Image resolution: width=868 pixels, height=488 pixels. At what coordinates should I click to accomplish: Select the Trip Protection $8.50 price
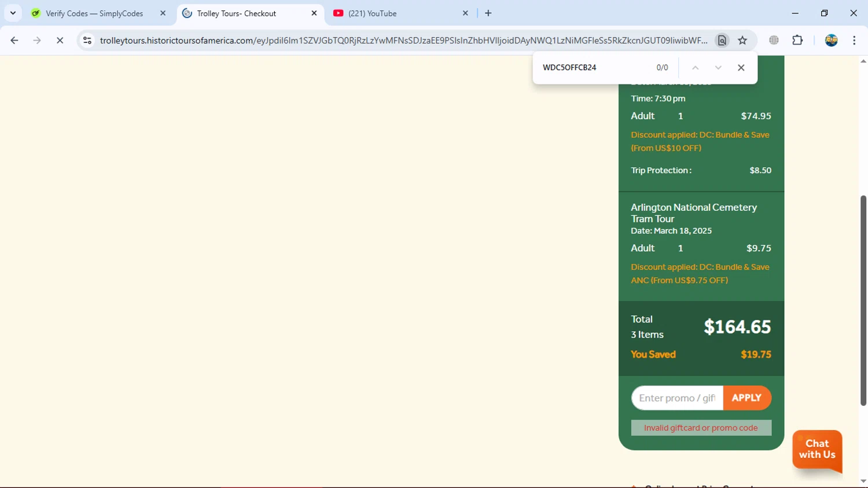[x=760, y=170]
